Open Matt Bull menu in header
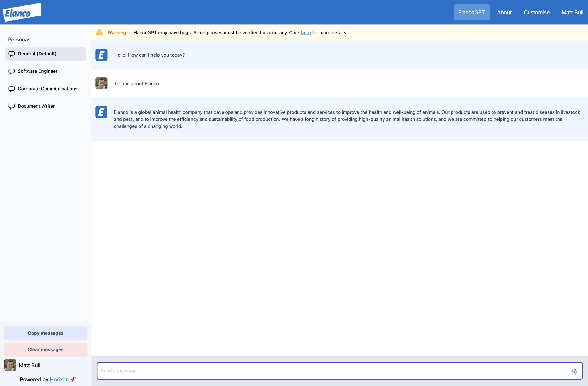The image size is (588, 386). pos(572,12)
